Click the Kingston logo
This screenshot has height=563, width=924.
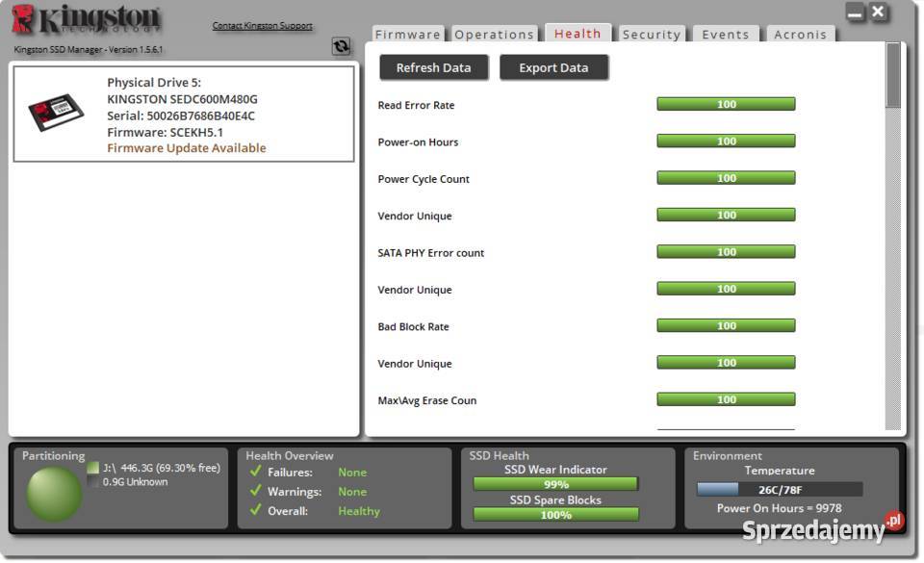coord(86,21)
